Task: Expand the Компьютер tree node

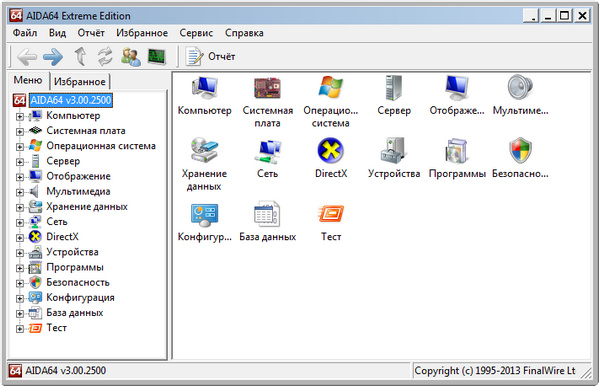Action: (19, 117)
